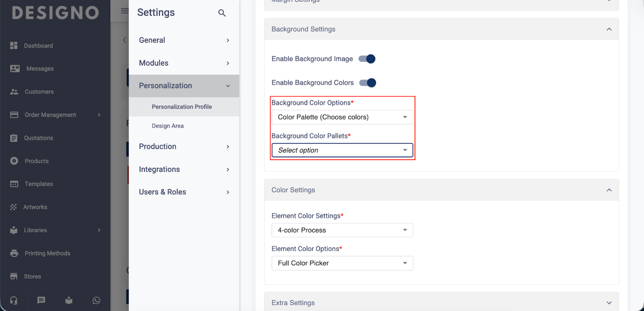Click the Printing Methods printer icon
Screen dimensions: 644x311
[14, 253]
